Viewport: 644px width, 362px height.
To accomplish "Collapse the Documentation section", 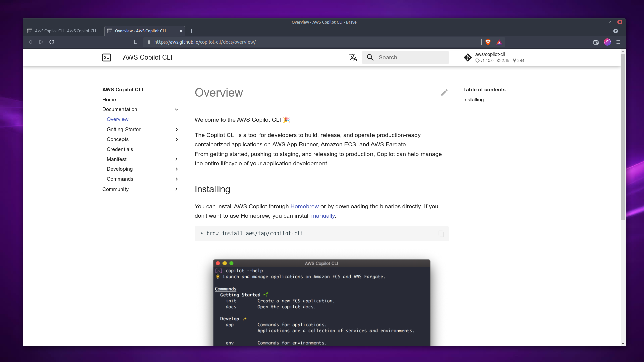I will click(x=176, y=109).
